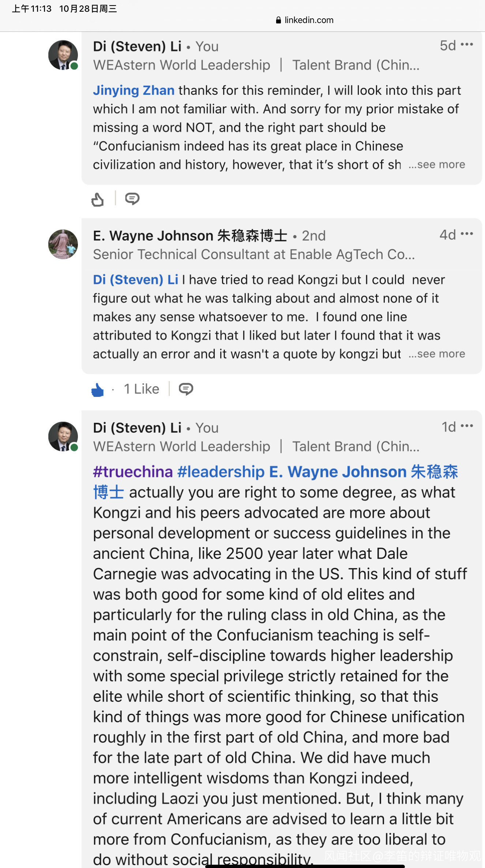The image size is (485, 868).
Task: Reply to Di Li's 5-day-old comment
Action: pyautogui.click(x=132, y=199)
